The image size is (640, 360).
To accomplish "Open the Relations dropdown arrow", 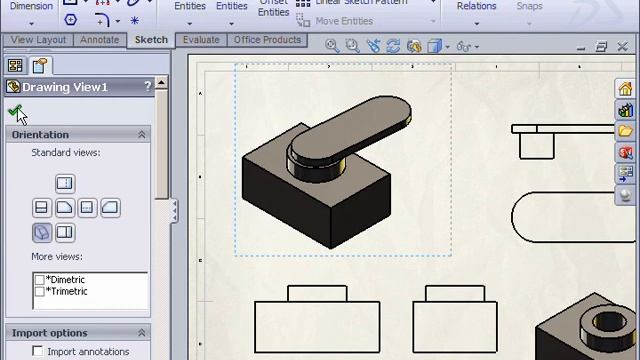I will [x=476, y=24].
